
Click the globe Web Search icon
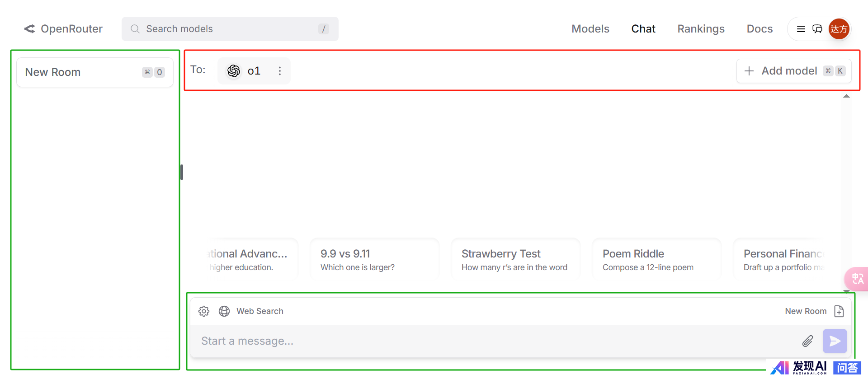(224, 311)
